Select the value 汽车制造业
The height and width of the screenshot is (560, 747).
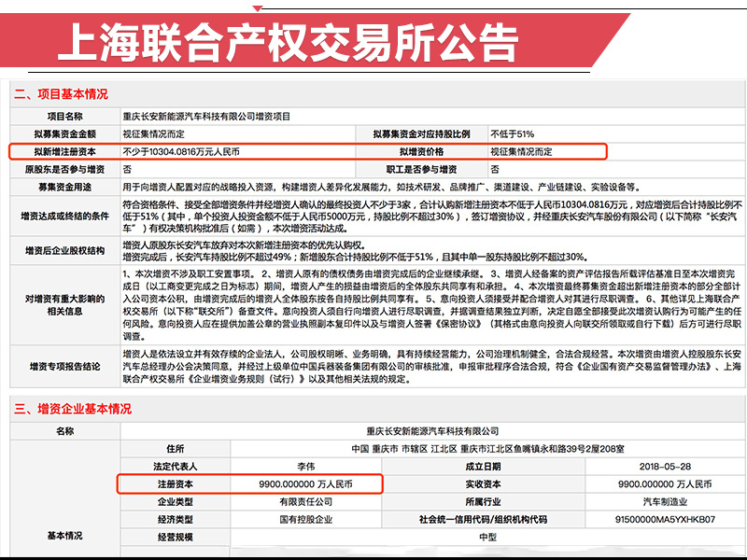[x=665, y=501]
